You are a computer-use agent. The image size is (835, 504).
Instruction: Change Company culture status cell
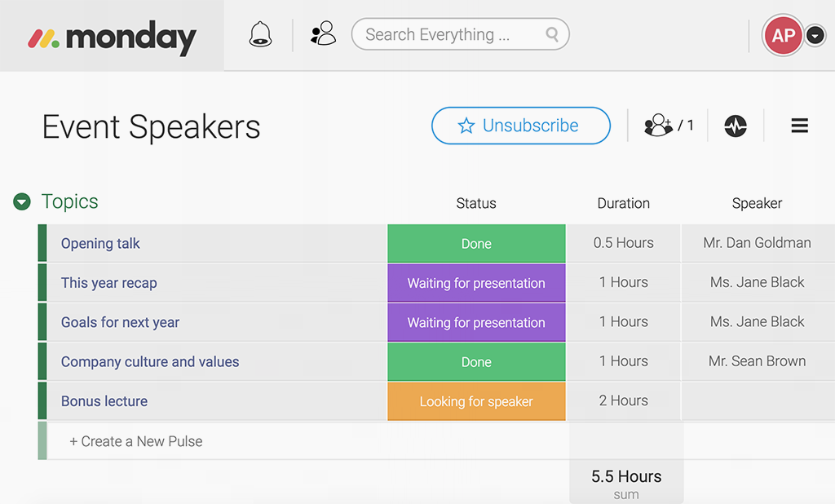click(476, 362)
